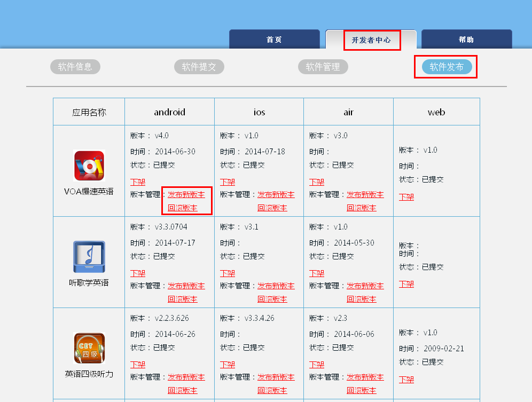Select the 软件提交 pill button

pos(199,67)
